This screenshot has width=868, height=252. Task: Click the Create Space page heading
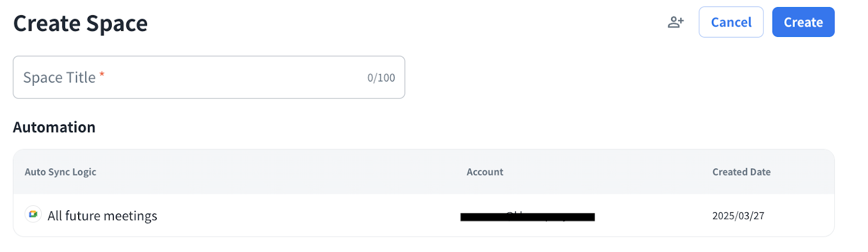(80, 24)
